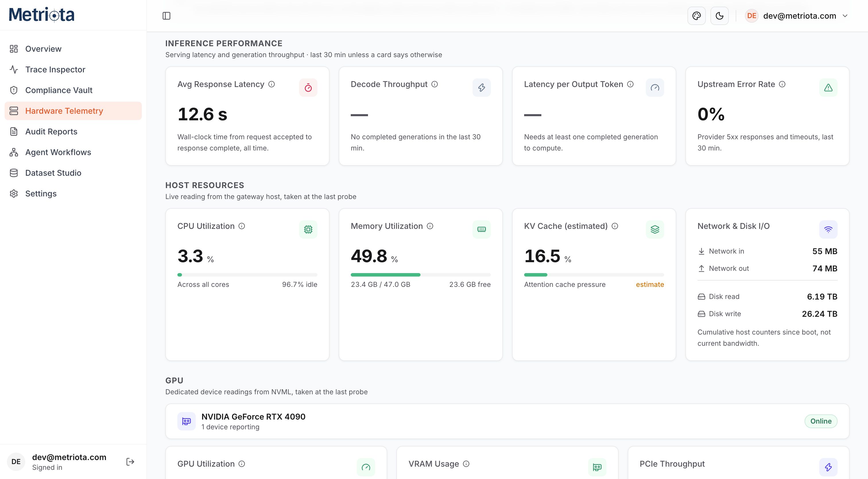Select Hardware Telemetry in the sidebar
Screen dimensions: 868x479
73,111
